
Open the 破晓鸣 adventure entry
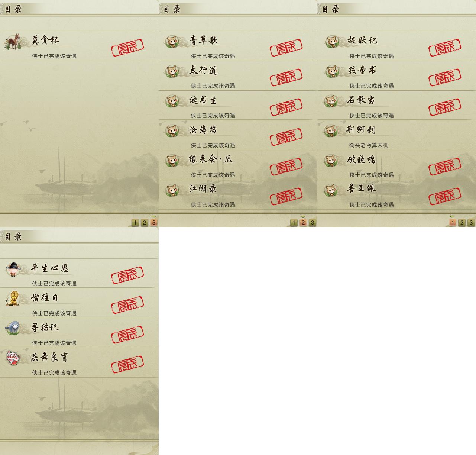click(396, 165)
